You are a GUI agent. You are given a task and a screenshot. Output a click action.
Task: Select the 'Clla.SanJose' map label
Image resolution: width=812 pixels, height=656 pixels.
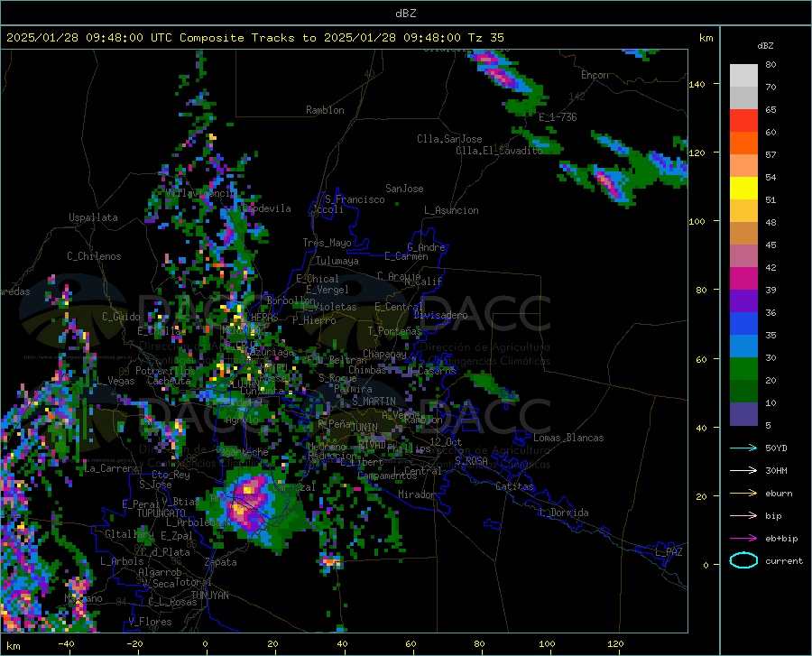tap(449, 139)
